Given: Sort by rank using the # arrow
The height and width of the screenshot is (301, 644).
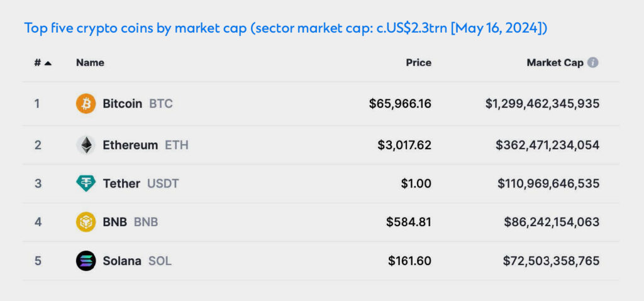Looking at the screenshot, I should coord(48,63).
